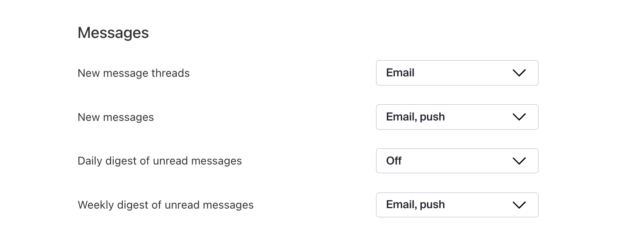This screenshot has width=644, height=247.
Task: Click the 'Weekly digest of unread messages' label
Action: click(166, 205)
